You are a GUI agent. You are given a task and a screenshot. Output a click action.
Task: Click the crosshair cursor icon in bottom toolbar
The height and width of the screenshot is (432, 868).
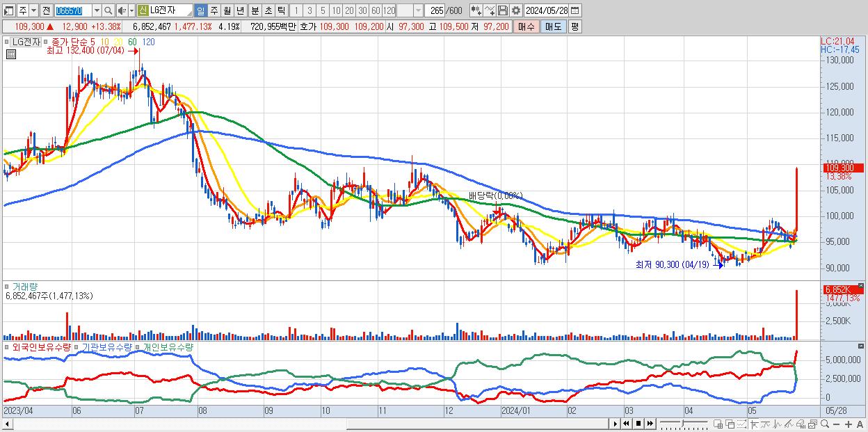click(754, 424)
